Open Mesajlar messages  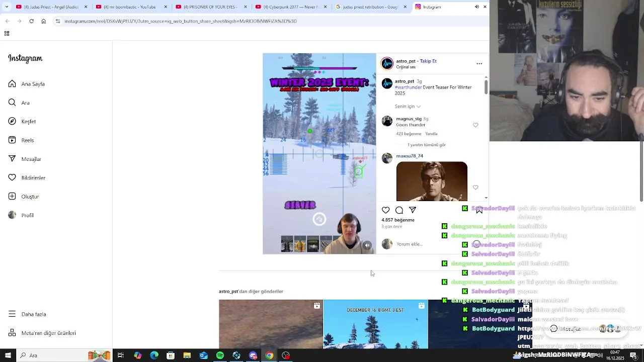coord(25,159)
